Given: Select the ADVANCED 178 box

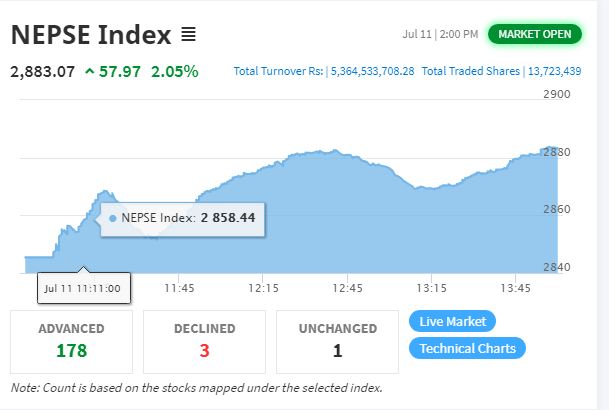Looking at the screenshot, I should 71,342.
